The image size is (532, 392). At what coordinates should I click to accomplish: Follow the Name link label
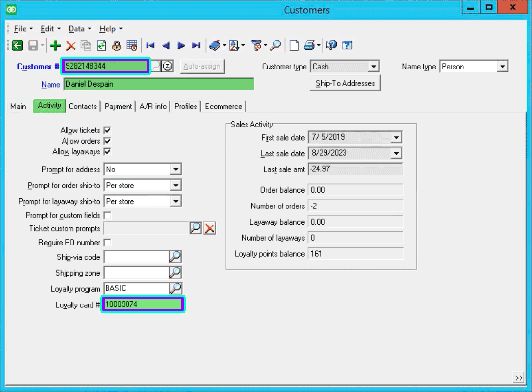coord(50,85)
